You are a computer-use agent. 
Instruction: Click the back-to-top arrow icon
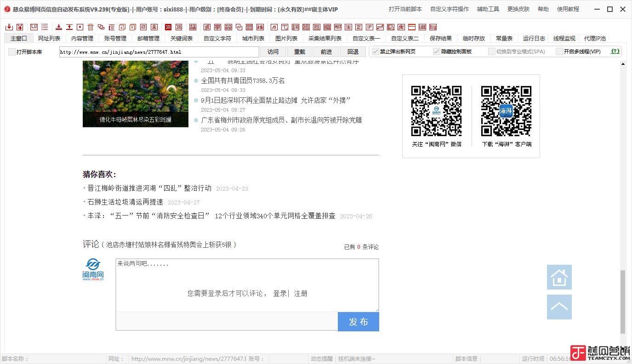pyautogui.click(x=559, y=307)
